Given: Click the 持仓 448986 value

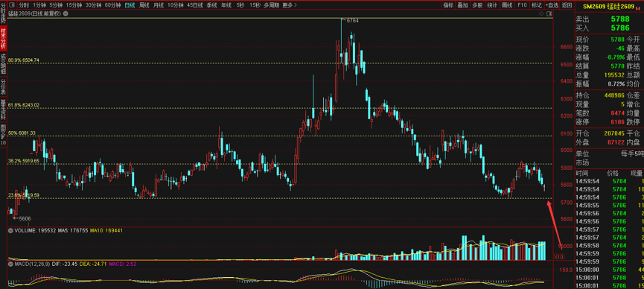Looking at the screenshot, I should (x=614, y=95).
